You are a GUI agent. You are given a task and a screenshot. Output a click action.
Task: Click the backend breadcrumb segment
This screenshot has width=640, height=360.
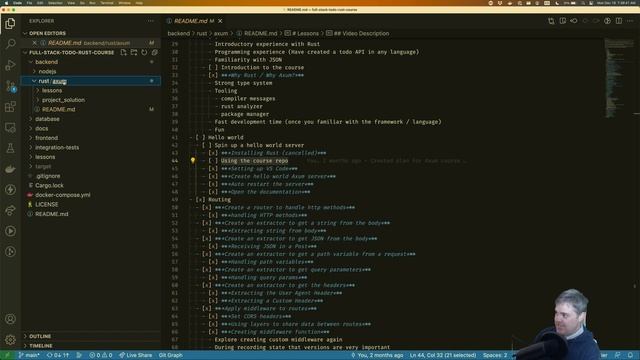pyautogui.click(x=179, y=33)
